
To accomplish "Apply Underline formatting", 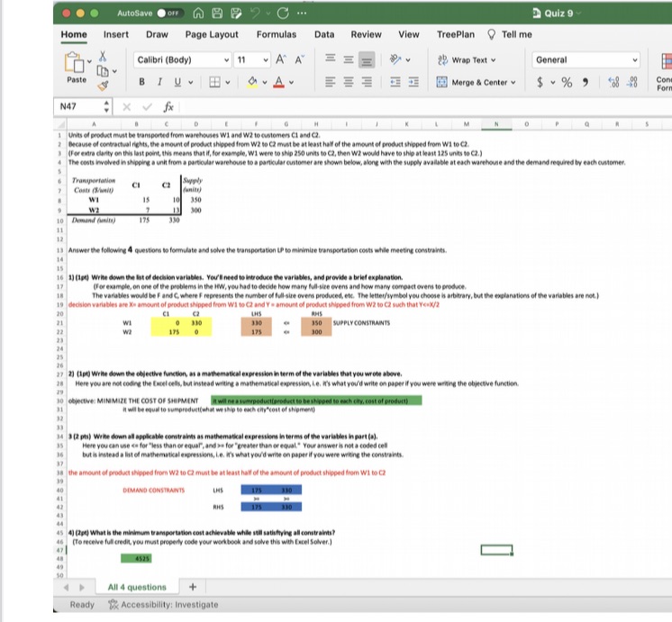I will pos(177,82).
